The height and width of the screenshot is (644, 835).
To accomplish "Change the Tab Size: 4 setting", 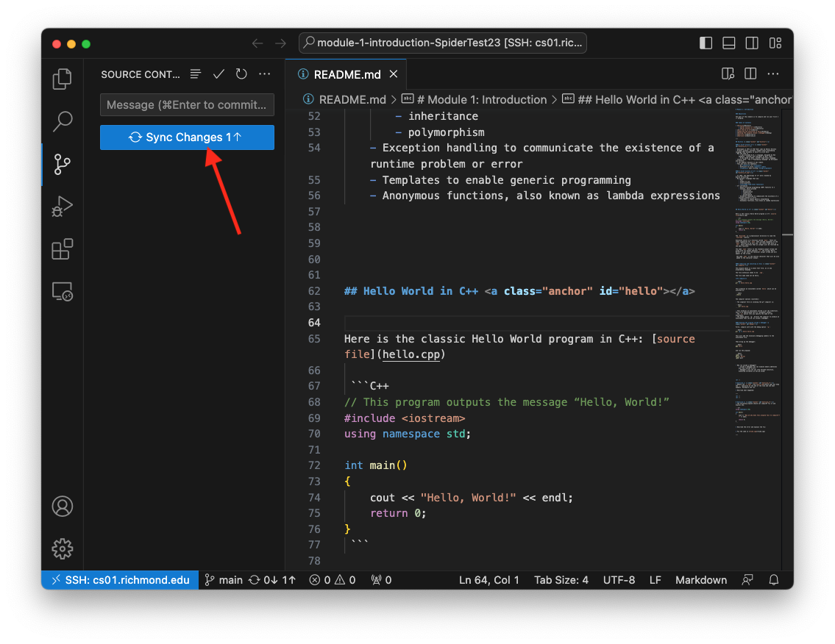I will [x=561, y=580].
